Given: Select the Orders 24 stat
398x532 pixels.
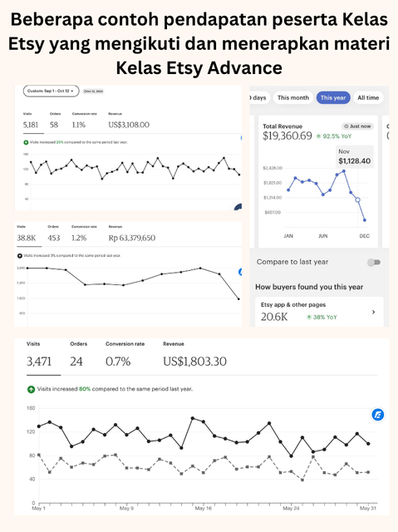Looking at the screenshot, I should tap(78, 356).
